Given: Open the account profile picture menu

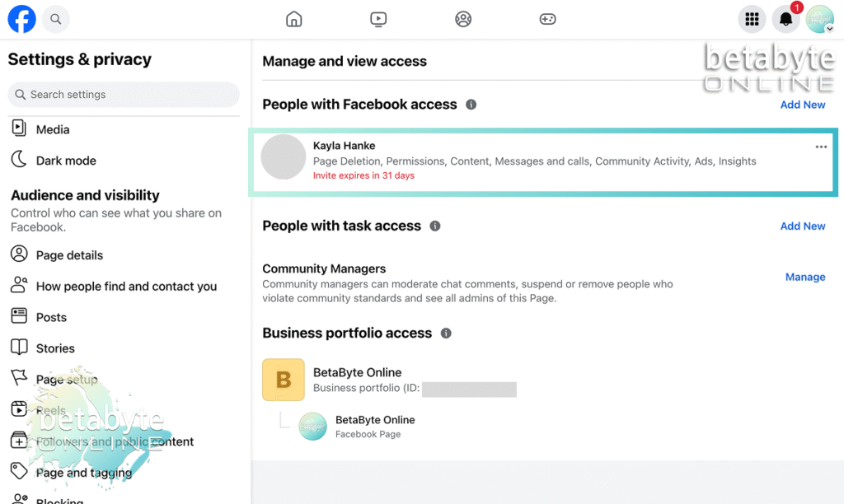Looking at the screenshot, I should [x=819, y=19].
